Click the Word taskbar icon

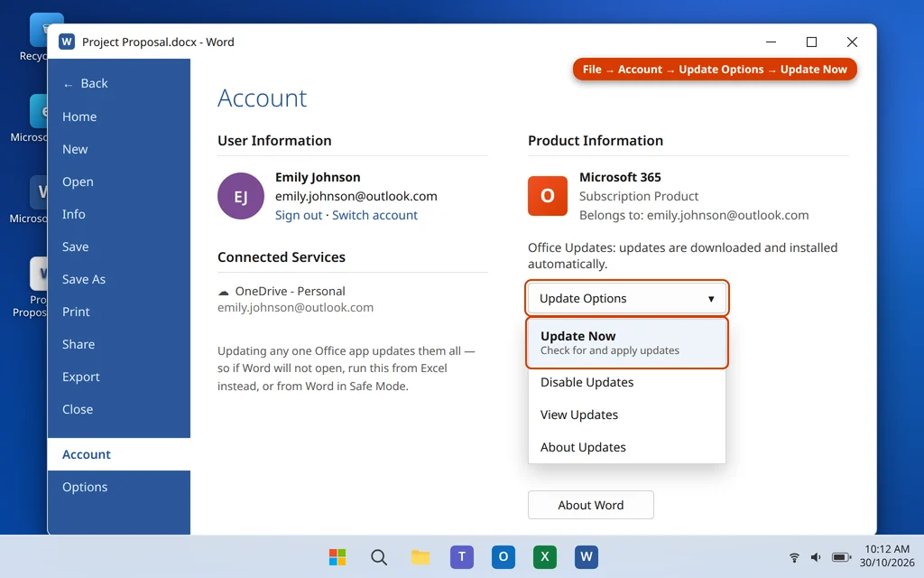(x=587, y=556)
